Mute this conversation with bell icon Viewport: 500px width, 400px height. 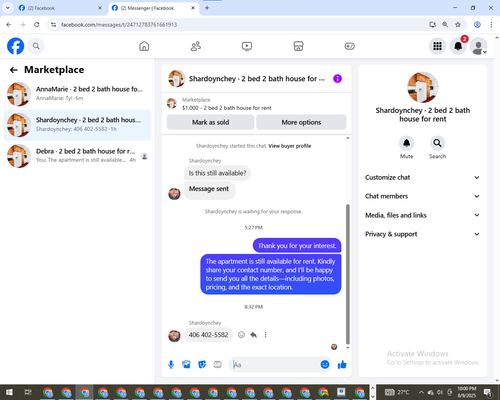point(406,143)
